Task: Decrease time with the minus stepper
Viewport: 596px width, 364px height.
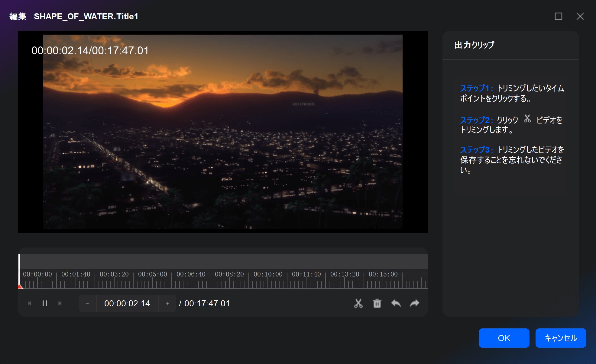Action: click(x=88, y=303)
